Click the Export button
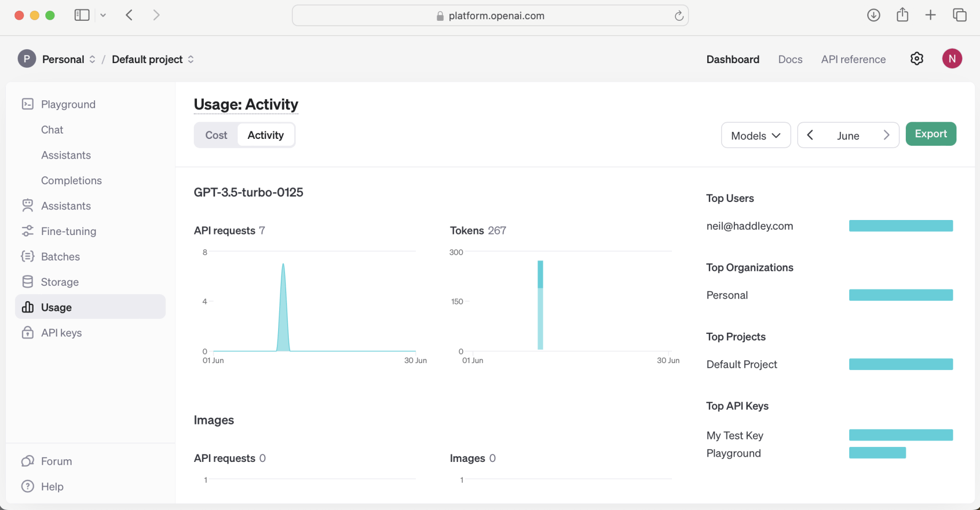The image size is (980, 510). click(930, 134)
